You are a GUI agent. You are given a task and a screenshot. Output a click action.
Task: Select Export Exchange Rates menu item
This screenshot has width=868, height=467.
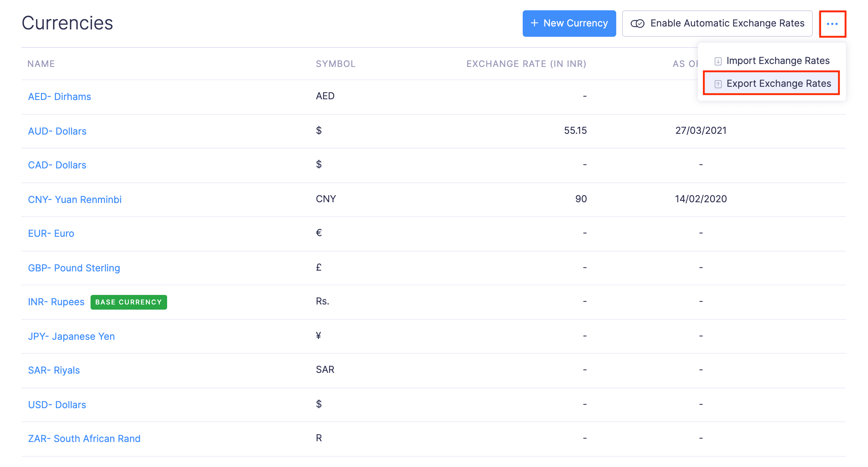[x=778, y=83]
